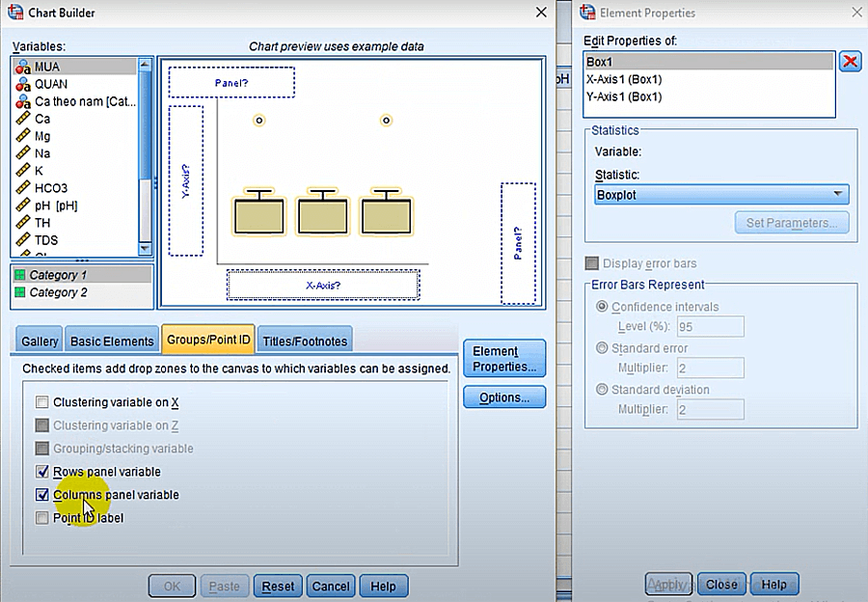Click the Options button
868x602 pixels.
click(x=503, y=397)
